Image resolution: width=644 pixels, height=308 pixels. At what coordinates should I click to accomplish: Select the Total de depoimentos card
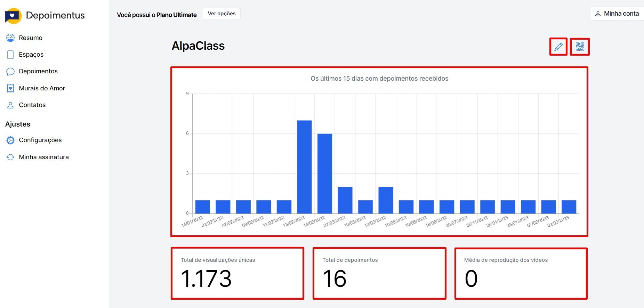click(x=379, y=273)
